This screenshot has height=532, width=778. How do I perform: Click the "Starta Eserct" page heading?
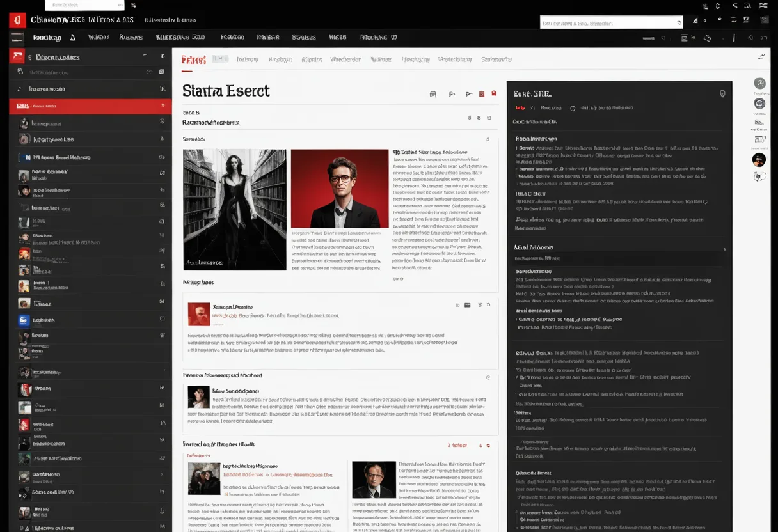(226, 91)
